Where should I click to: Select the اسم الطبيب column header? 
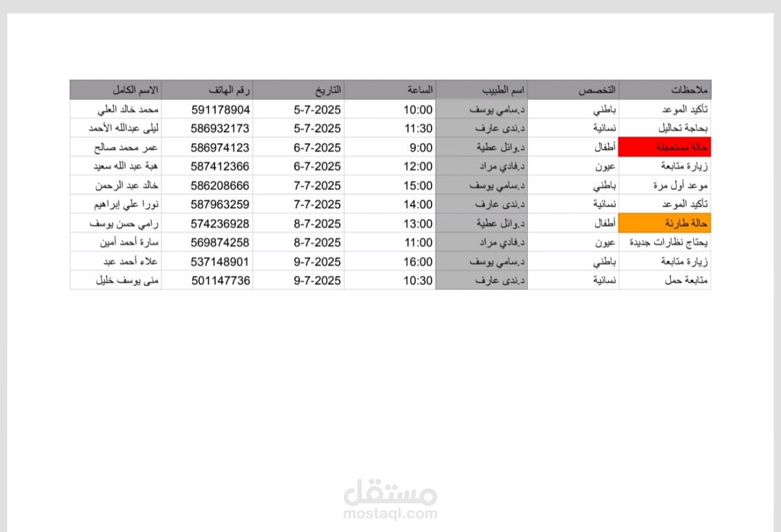click(x=482, y=90)
